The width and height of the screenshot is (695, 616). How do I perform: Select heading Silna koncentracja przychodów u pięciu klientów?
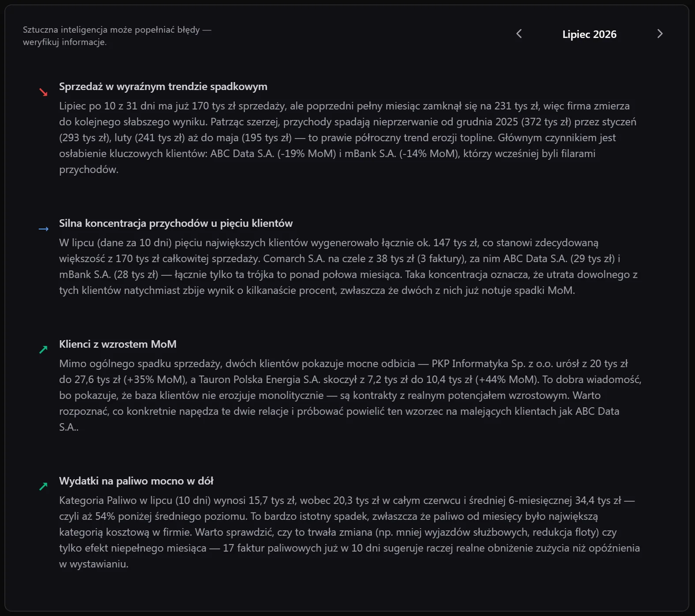tap(176, 223)
